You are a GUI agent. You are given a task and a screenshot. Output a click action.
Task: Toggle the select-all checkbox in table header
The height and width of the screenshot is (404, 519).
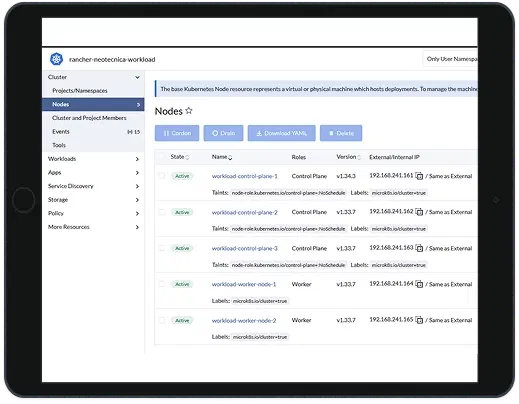click(x=162, y=156)
